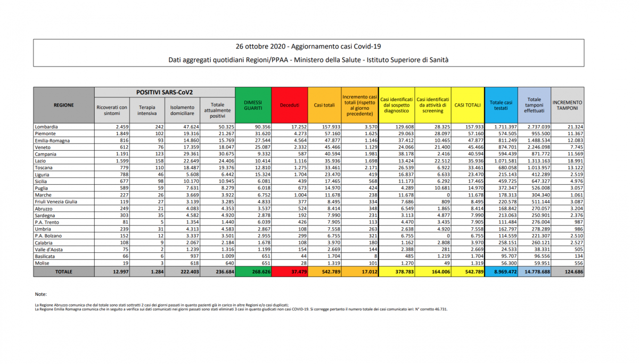The width and height of the screenshot is (639, 364).
Task: Click the title '26 ottobre 2020 - Aggiornamento casi Covid-19'
Action: click(308, 46)
